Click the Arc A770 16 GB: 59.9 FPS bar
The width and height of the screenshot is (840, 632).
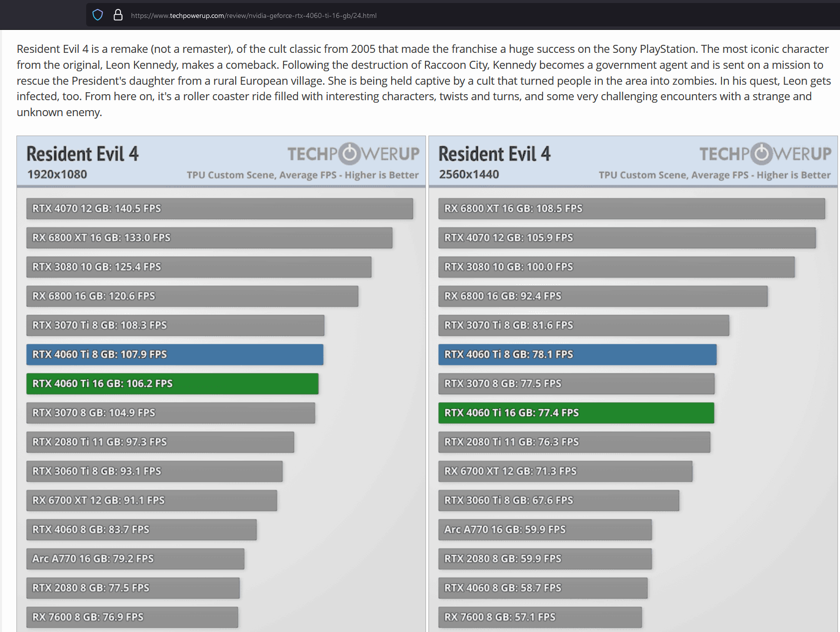[x=545, y=529]
